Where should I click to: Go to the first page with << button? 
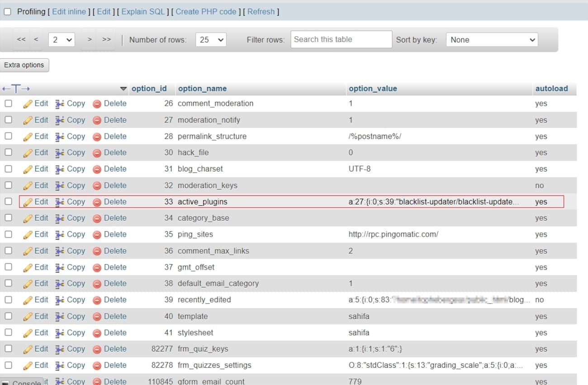[x=21, y=40]
